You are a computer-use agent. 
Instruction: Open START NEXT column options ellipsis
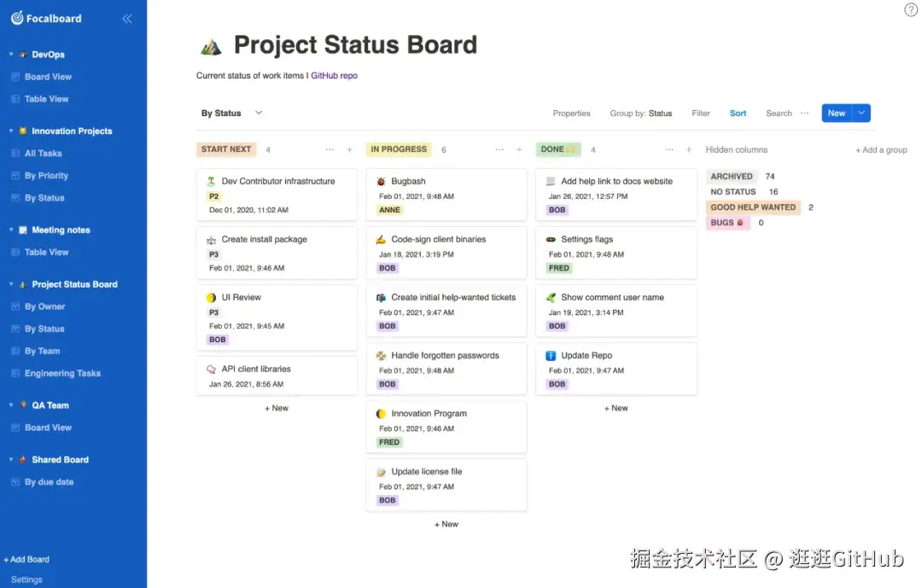click(x=330, y=150)
